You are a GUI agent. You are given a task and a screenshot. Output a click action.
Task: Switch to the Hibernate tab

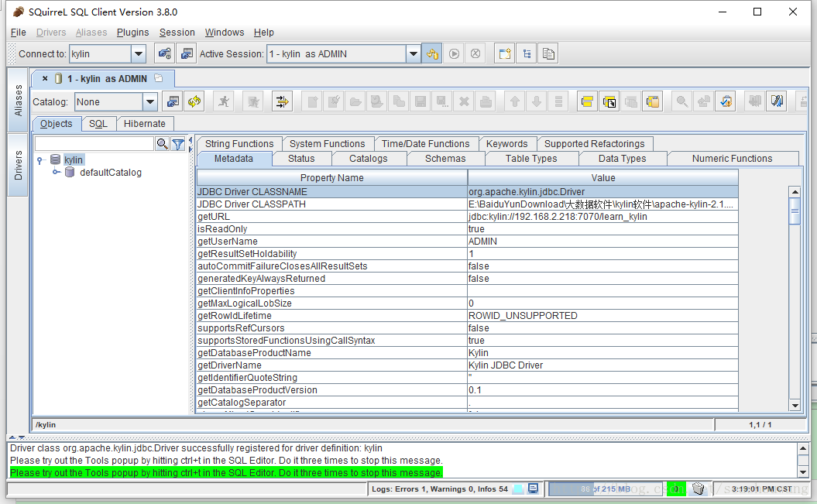(x=144, y=123)
